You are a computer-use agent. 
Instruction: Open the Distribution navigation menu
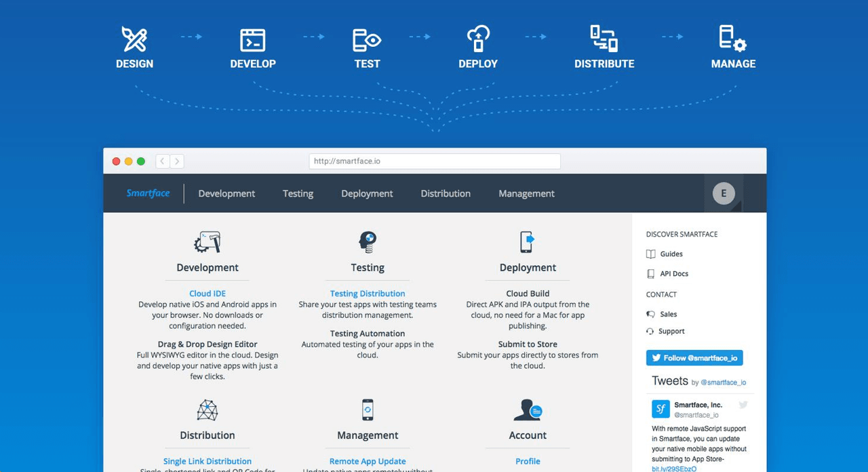tap(446, 193)
